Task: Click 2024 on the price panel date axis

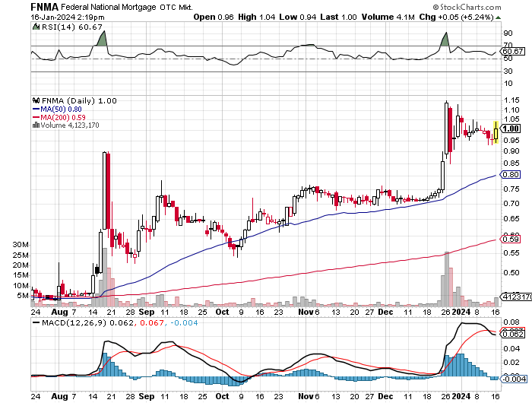Action: tap(461, 312)
